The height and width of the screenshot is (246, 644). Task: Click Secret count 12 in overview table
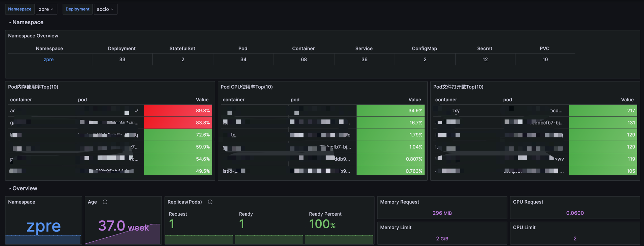tap(485, 60)
